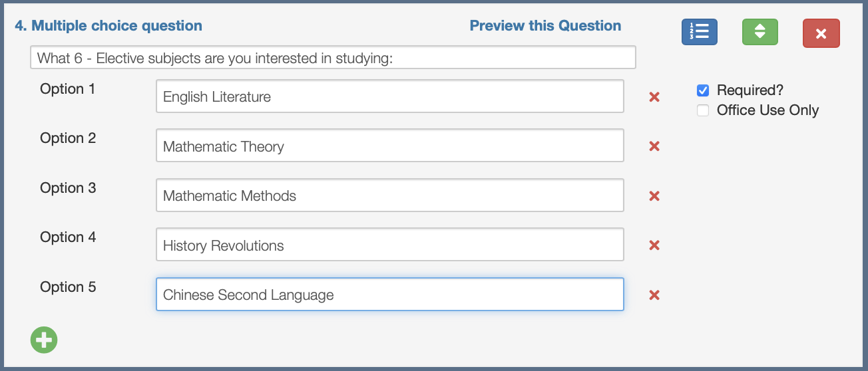Focus the Mathematic Methods input field
The height and width of the screenshot is (371, 868).
click(390, 195)
